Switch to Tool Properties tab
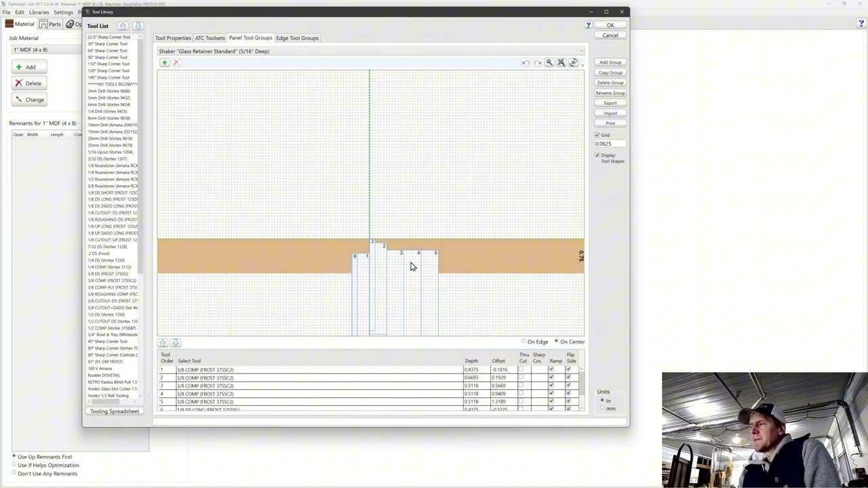This screenshot has height=488, width=868. (173, 38)
